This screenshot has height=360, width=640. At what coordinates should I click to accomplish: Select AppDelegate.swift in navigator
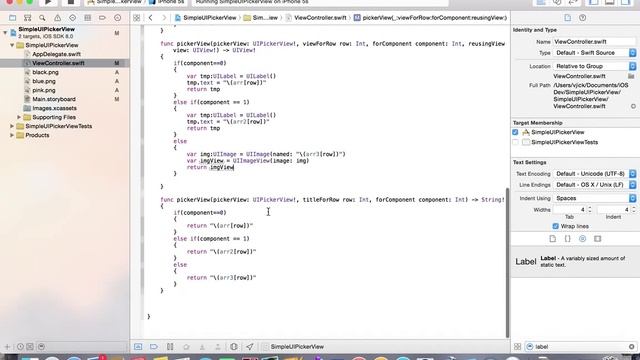(56, 54)
